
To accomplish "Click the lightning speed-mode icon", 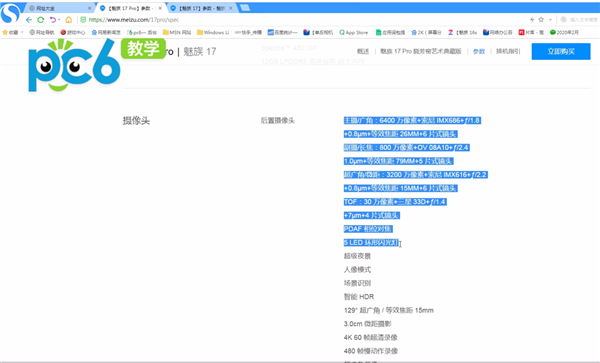I will (532, 20).
